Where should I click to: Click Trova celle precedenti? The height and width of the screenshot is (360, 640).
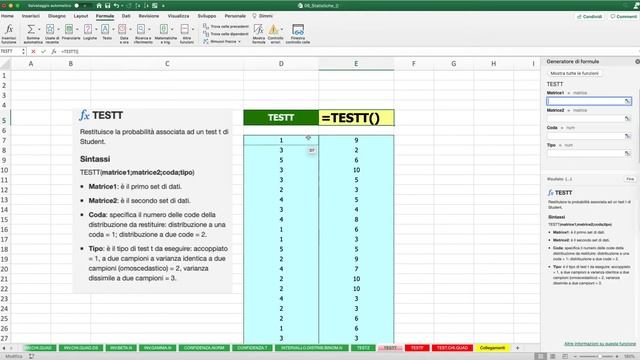[x=226, y=27]
